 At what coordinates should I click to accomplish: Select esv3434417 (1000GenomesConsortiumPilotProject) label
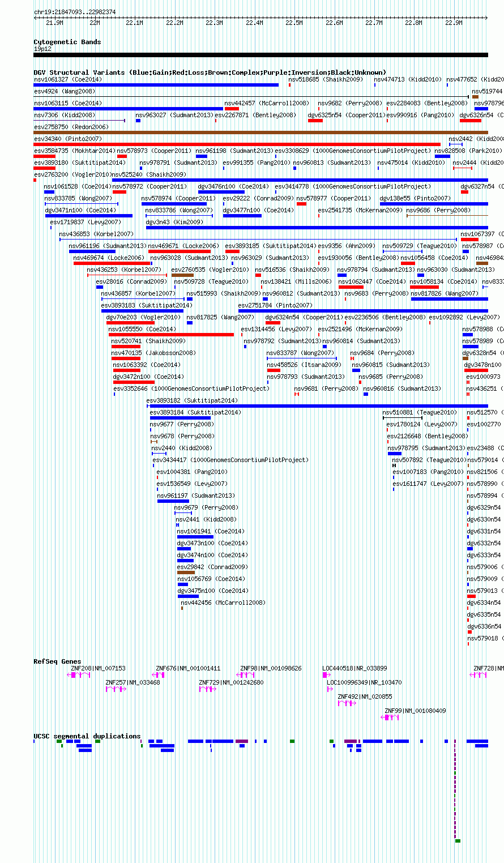pos(231,460)
